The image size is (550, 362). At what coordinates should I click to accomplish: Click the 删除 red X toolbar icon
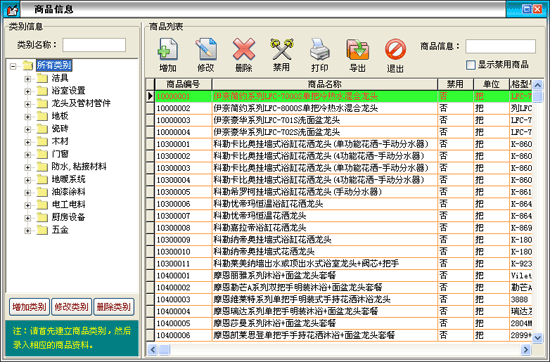click(x=244, y=49)
